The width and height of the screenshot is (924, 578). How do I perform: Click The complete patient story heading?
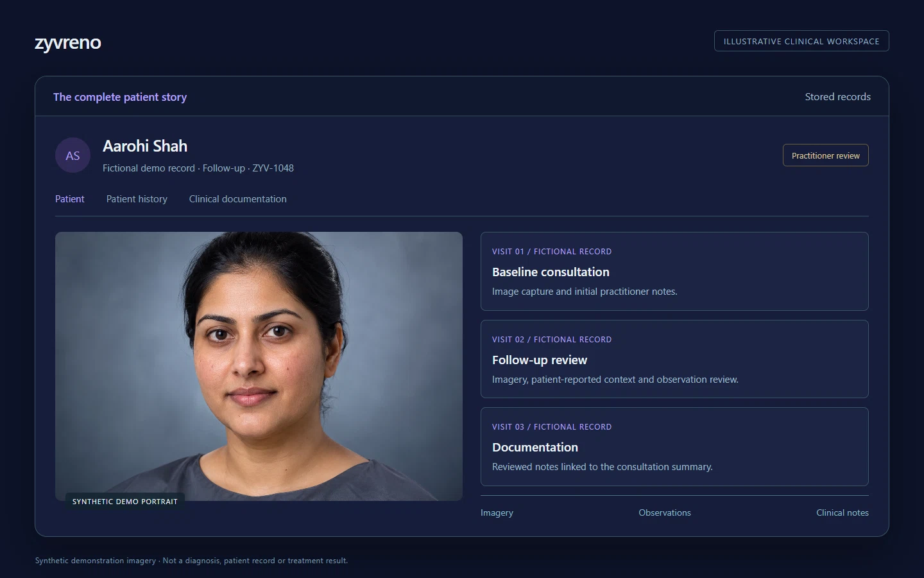pyautogui.click(x=120, y=97)
